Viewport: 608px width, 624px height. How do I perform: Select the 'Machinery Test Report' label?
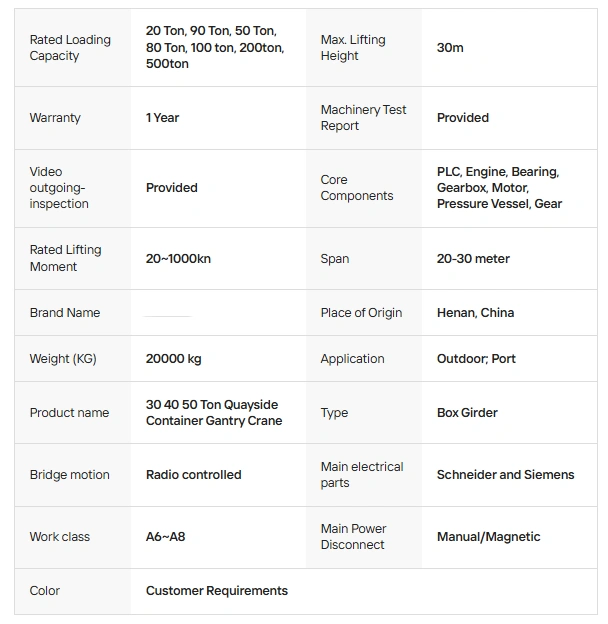coord(363,118)
